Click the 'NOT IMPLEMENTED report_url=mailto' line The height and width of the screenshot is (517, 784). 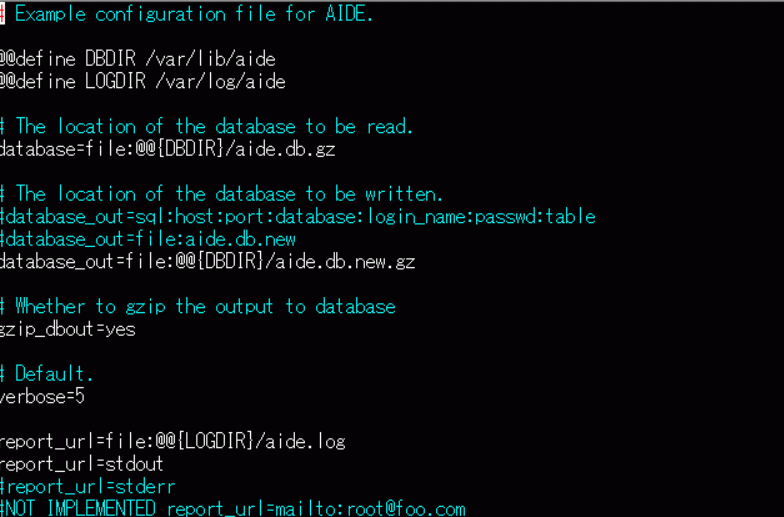point(232,508)
